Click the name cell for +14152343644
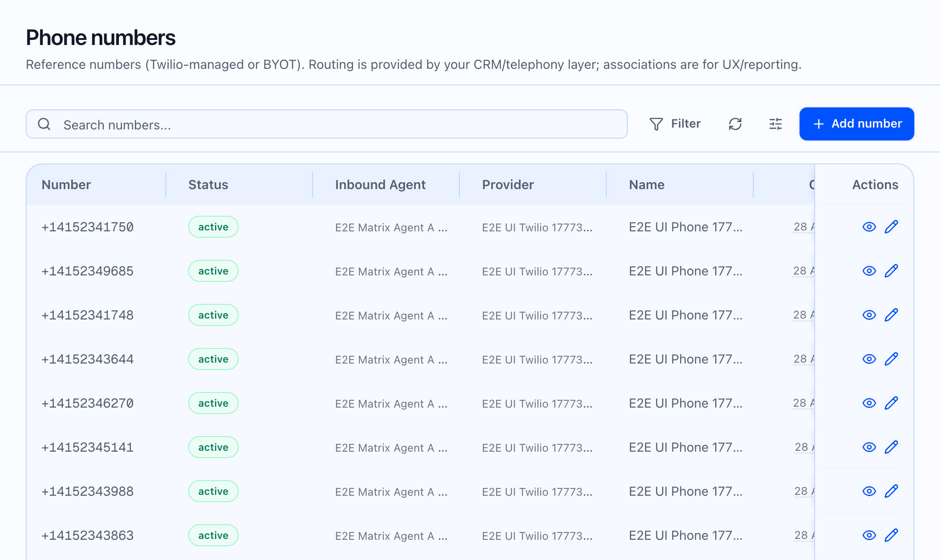Viewport: 940px width, 560px height. 686,359
